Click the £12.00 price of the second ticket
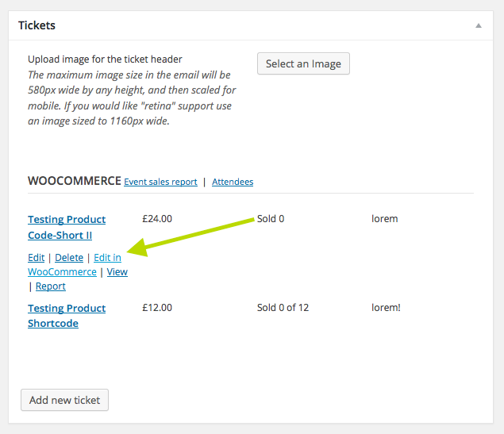 (x=156, y=308)
